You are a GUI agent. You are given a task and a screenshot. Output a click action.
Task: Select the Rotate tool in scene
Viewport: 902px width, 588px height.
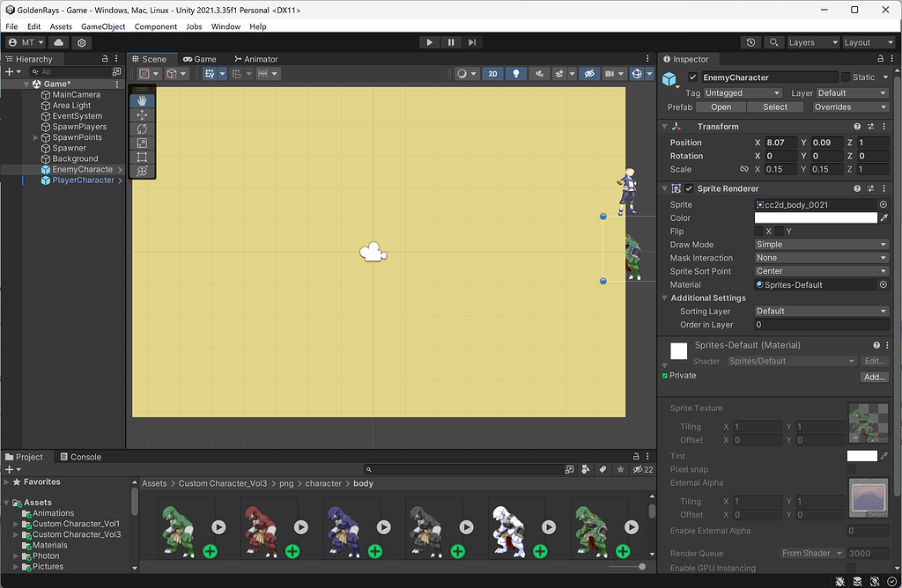click(x=142, y=129)
